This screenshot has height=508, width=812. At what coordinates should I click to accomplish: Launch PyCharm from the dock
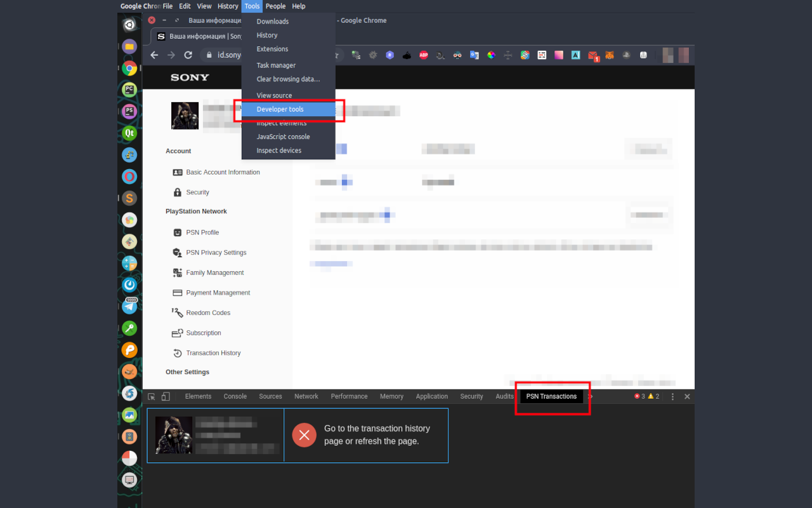point(129,90)
